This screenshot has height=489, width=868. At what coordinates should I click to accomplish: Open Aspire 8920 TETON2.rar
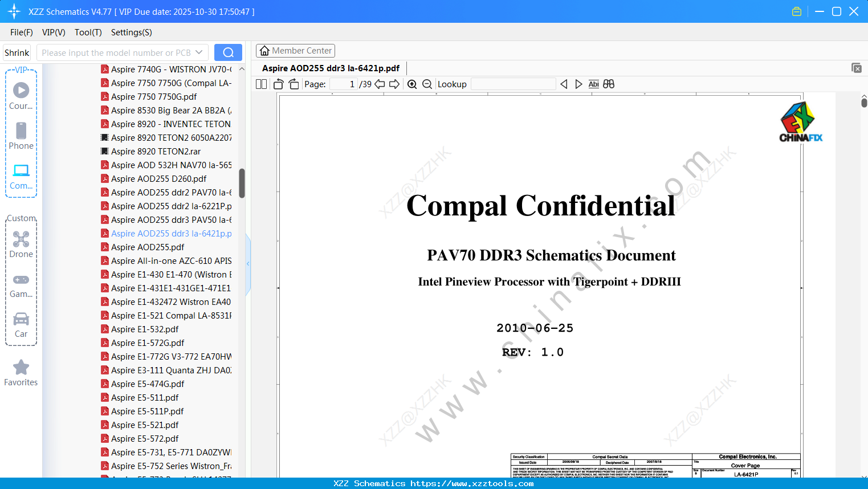coord(151,152)
